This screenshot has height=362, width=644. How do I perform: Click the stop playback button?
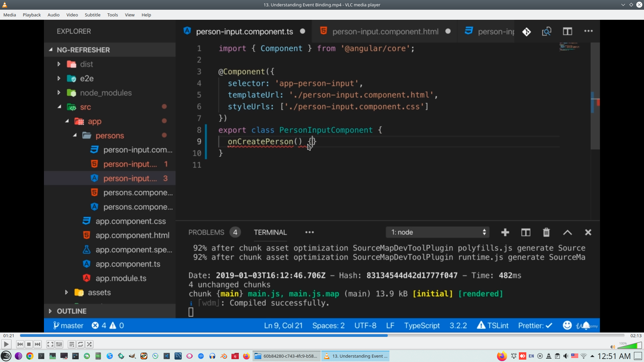pyautogui.click(x=29, y=344)
